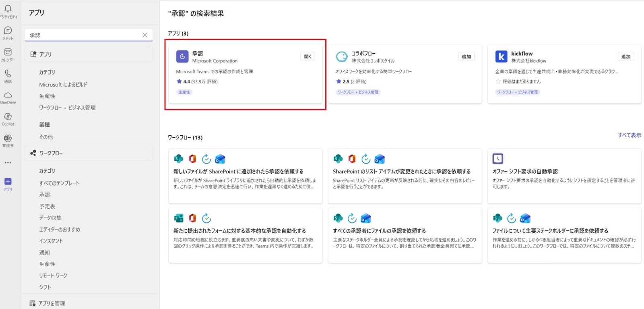Click SharePoint icon on 新しいファイルが card
This screenshot has width=644, height=309.
pos(179,159)
